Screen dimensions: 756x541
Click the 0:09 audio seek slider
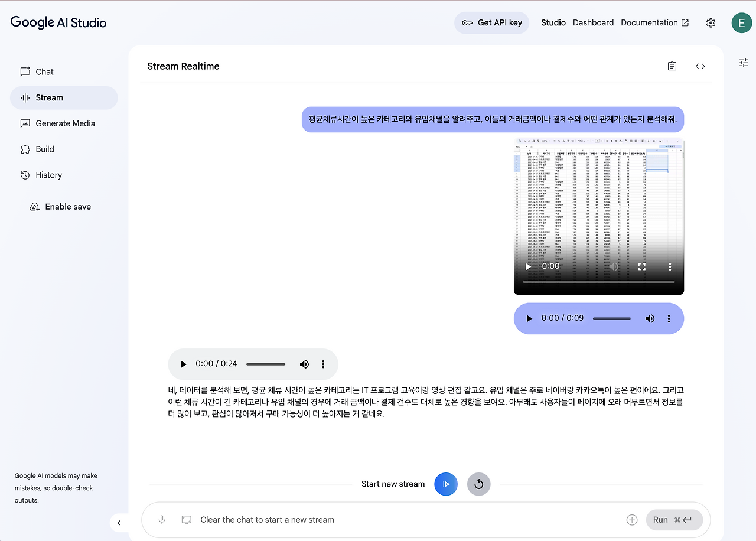(612, 318)
